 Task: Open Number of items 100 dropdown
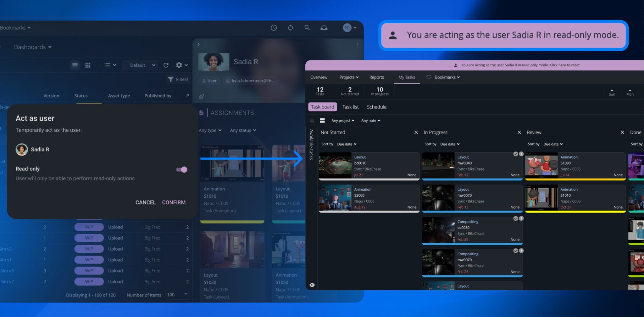(x=177, y=295)
